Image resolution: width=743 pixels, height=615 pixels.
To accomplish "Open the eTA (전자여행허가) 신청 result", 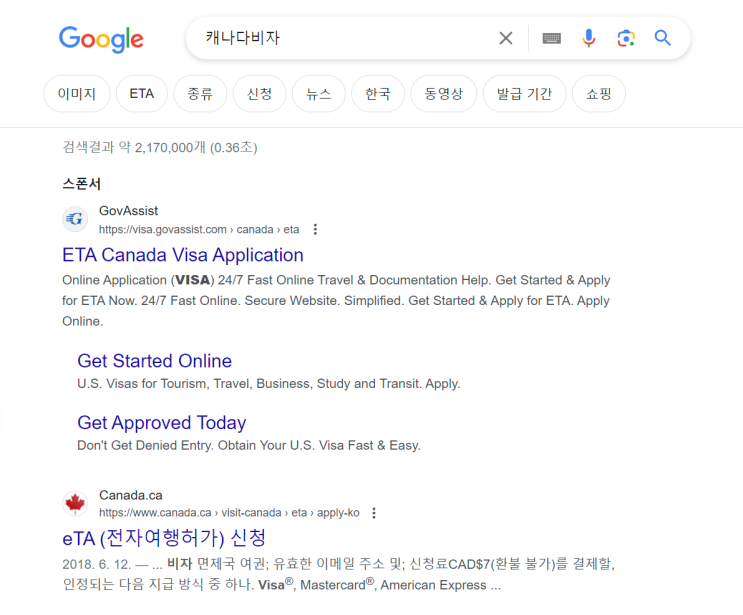I will (164, 538).
